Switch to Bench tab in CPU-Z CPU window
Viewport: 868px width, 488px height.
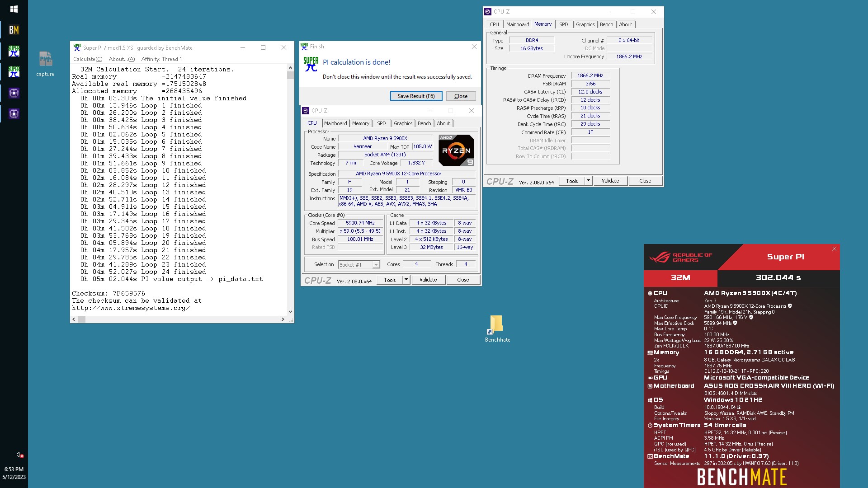pos(424,123)
